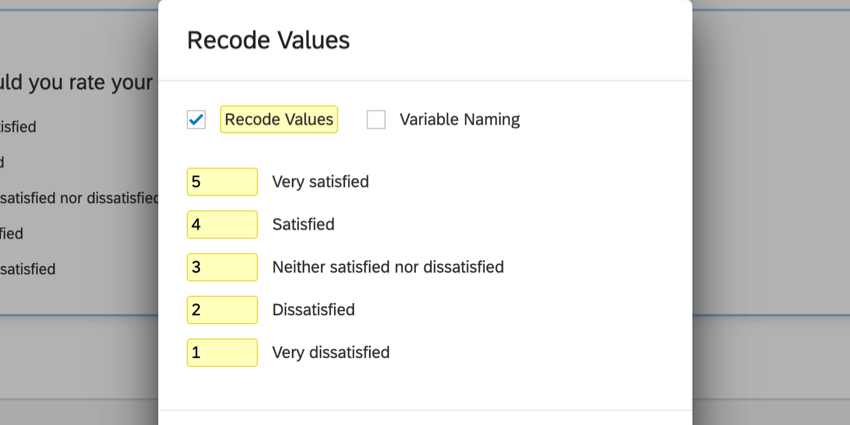Edit the recode value for Very dissatisfied
This screenshot has width=850, height=425.
tap(222, 352)
